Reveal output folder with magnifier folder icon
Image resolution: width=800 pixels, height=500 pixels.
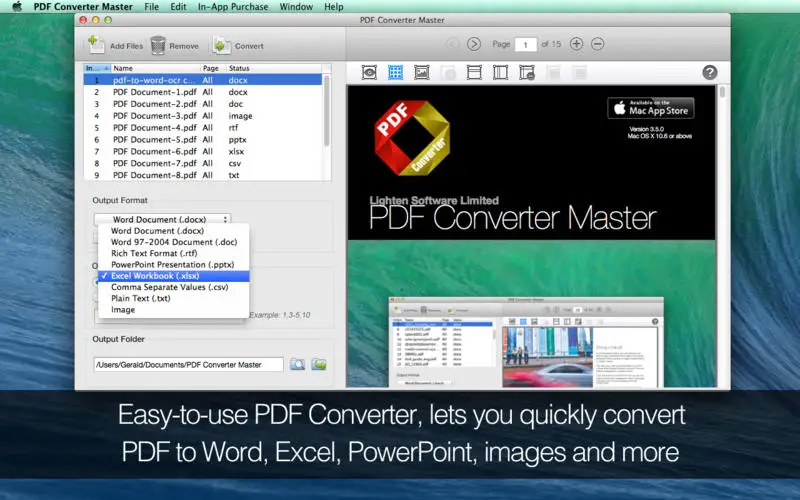tap(297, 364)
